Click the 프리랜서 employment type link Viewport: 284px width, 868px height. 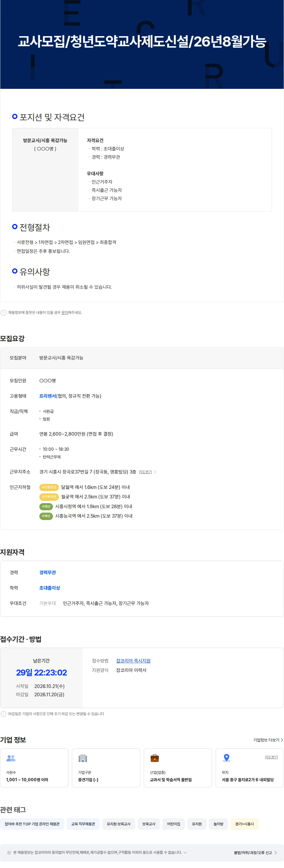[x=47, y=396]
